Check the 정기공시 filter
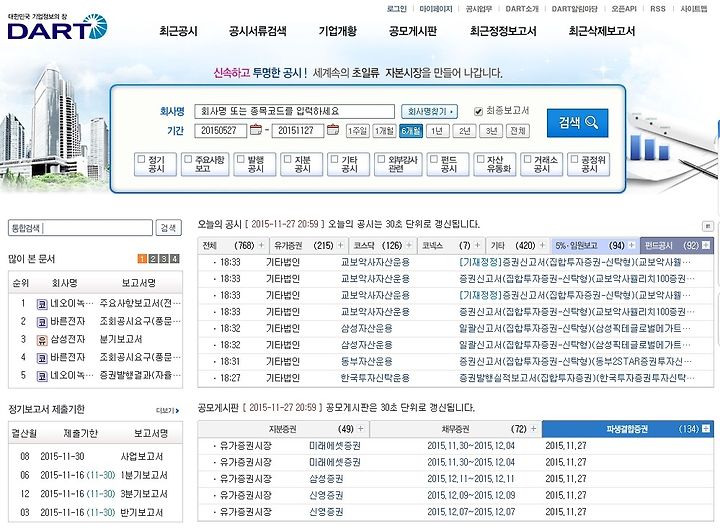Viewport: 720px width, 531px height. pyautogui.click(x=142, y=159)
